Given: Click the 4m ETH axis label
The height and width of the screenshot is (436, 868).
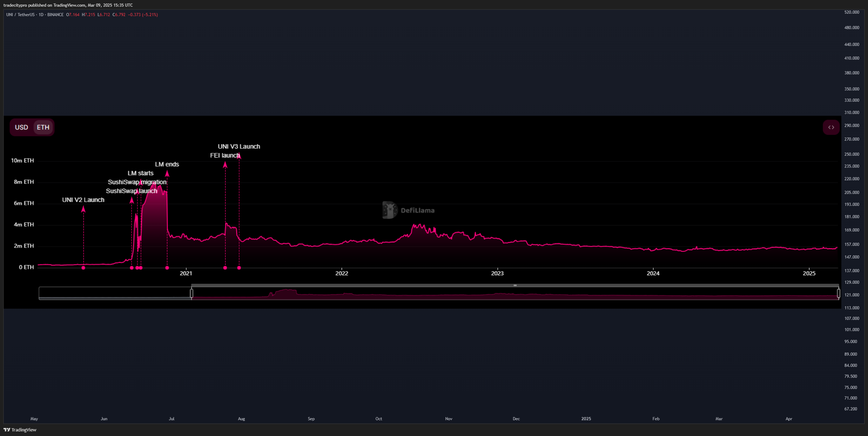Looking at the screenshot, I should [x=24, y=225].
